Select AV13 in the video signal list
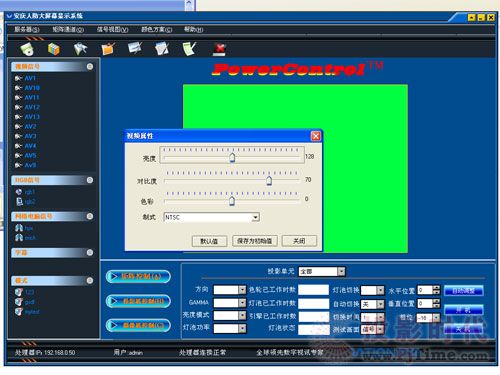The height and width of the screenshot is (375, 500). tap(32, 117)
